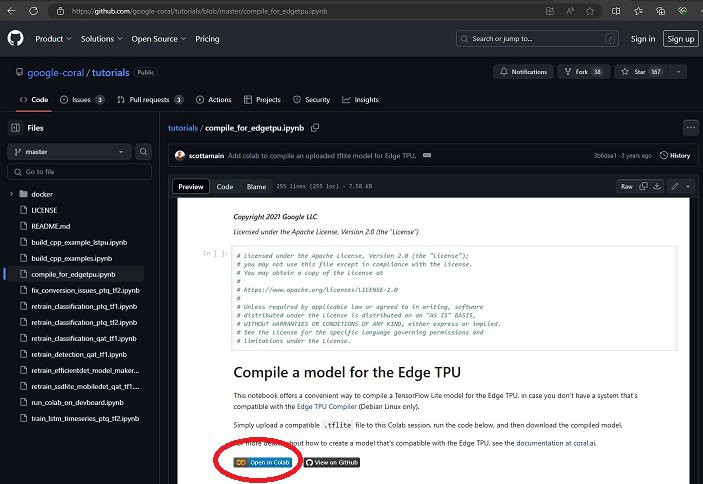Open edit options dropdown beside pencil
Image resolution: width=703 pixels, height=484 pixels.
[x=688, y=186]
